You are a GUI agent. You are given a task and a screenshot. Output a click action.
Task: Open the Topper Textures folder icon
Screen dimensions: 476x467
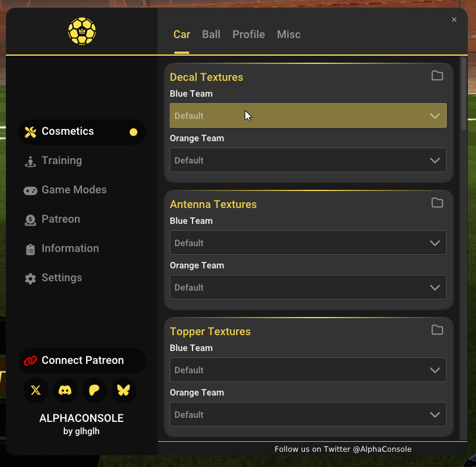click(x=437, y=330)
